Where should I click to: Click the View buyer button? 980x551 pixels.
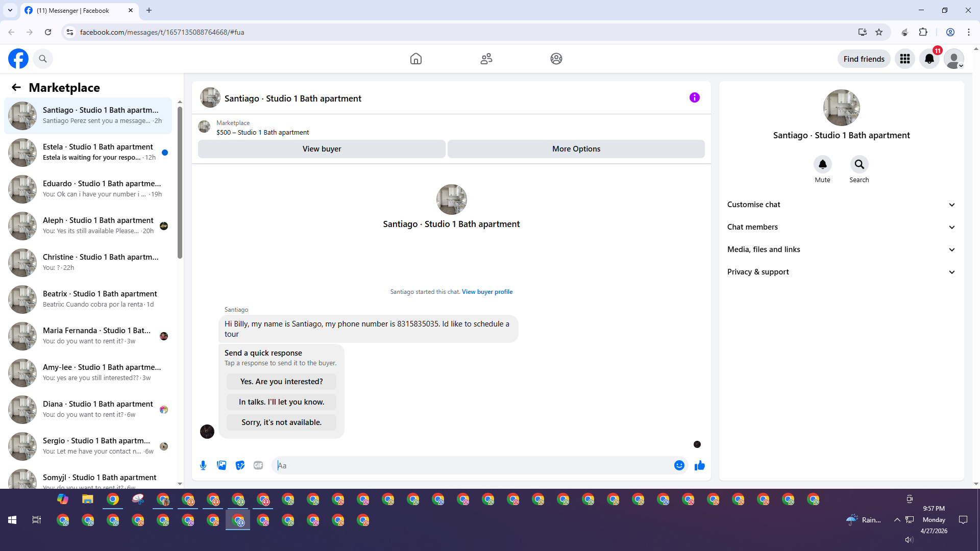322,149
